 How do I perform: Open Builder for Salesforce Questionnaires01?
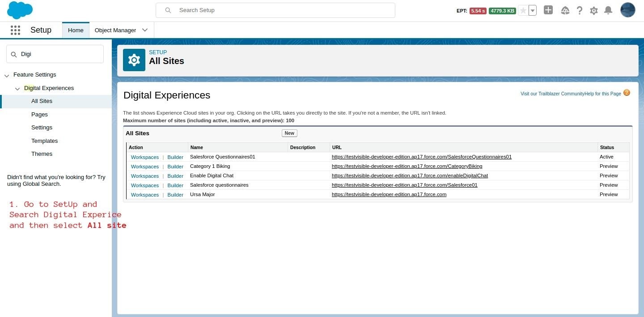pos(175,157)
